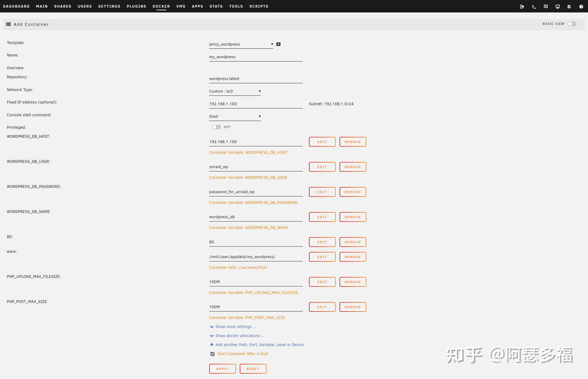
Task: Select the Docker tab
Action: tap(161, 6)
